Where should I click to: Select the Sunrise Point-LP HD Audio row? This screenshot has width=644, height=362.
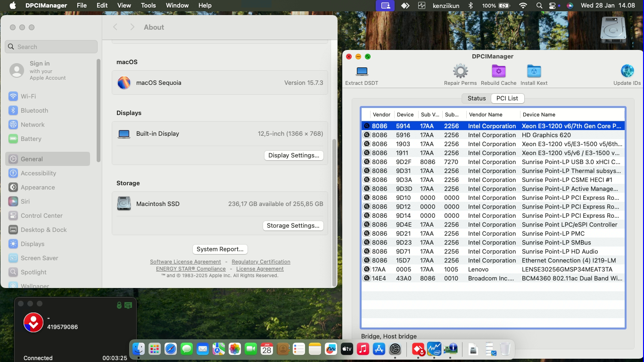pyautogui.click(x=493, y=251)
